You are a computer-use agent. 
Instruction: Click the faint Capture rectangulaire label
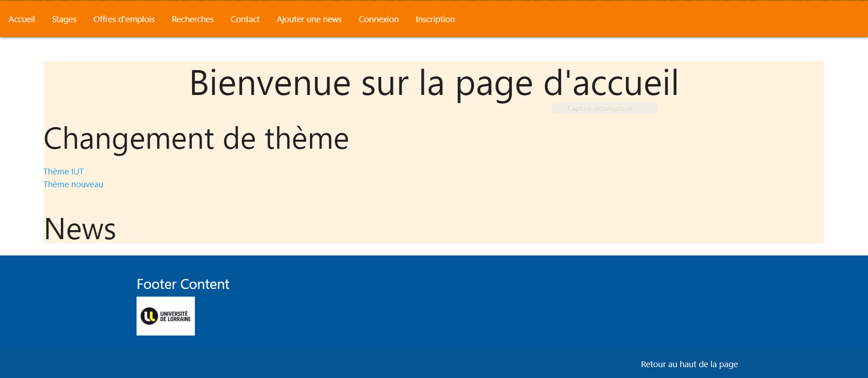tap(600, 109)
